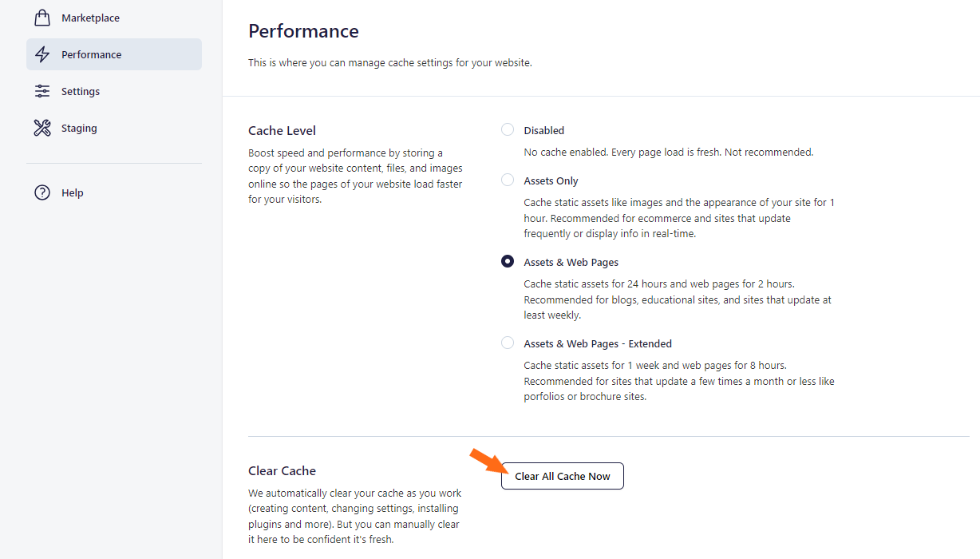Click the "Assets & Web Pages" label text
980x559 pixels.
click(x=571, y=261)
